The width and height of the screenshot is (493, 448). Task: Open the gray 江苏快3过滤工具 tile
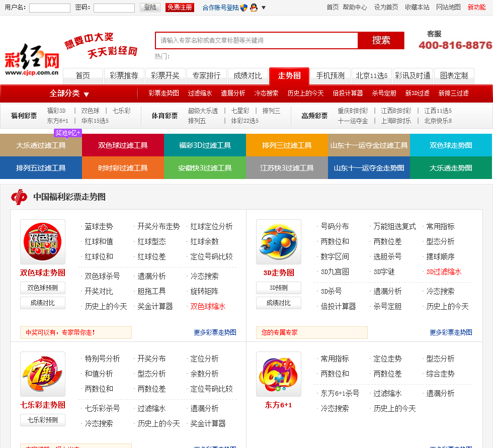287,168
